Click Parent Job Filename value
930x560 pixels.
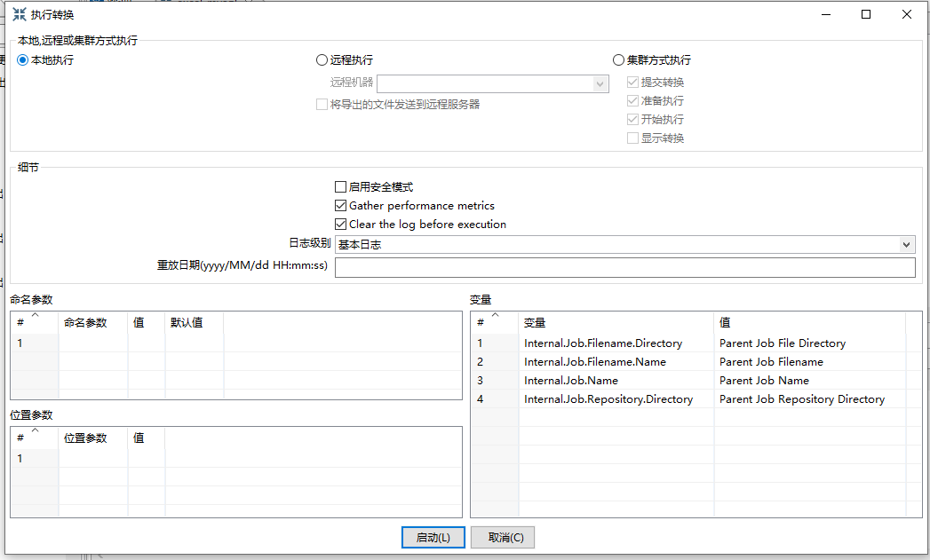pos(771,362)
